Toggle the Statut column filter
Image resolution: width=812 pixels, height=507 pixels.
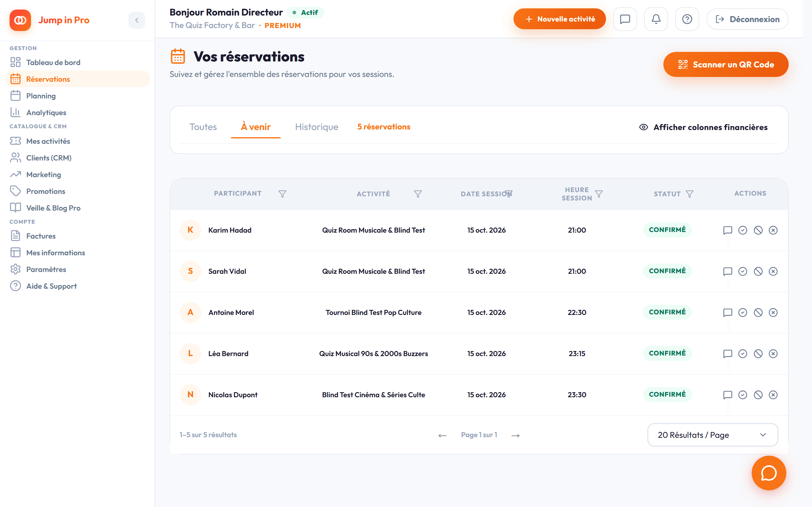coord(690,194)
